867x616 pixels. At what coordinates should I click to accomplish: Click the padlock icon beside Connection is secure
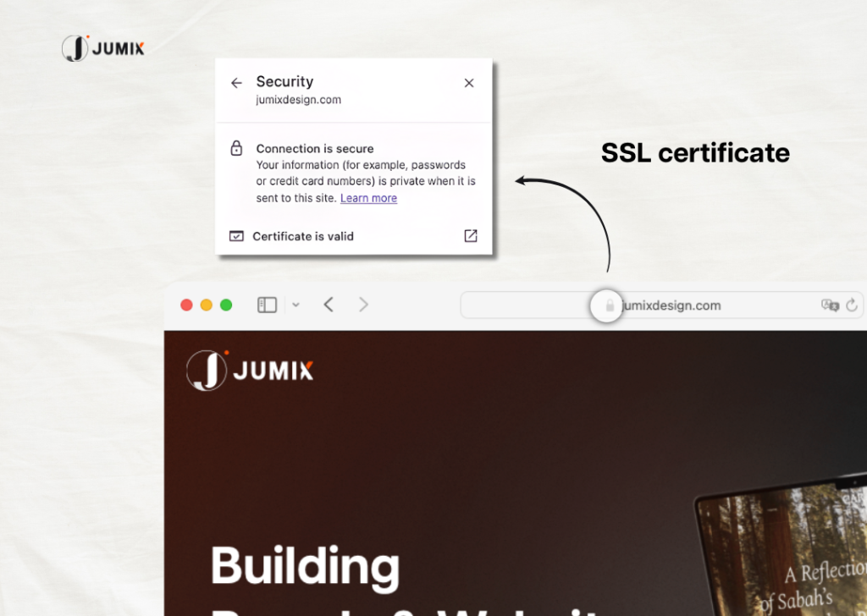pyautogui.click(x=237, y=148)
